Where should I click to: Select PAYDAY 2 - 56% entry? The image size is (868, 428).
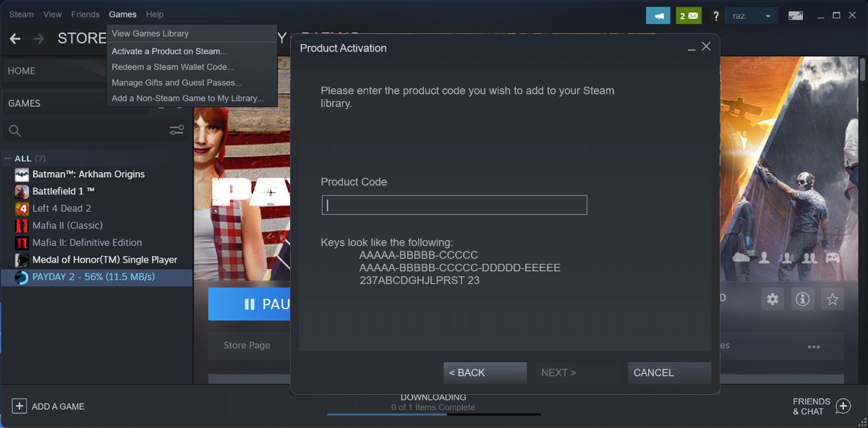click(96, 277)
